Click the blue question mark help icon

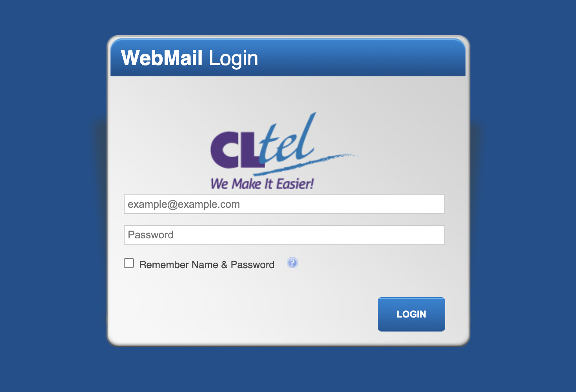292,263
